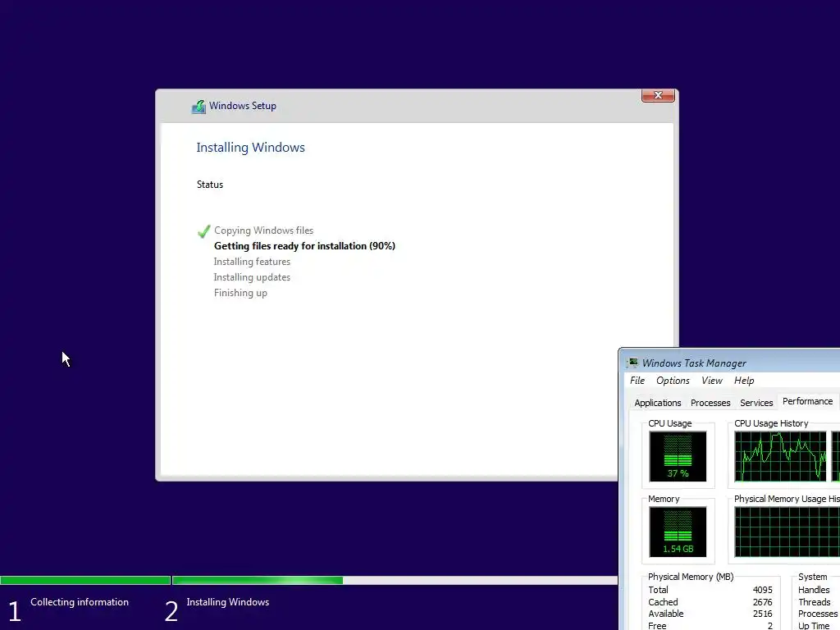
Task: Click the 'Collecting information' step label
Action: (x=80, y=602)
